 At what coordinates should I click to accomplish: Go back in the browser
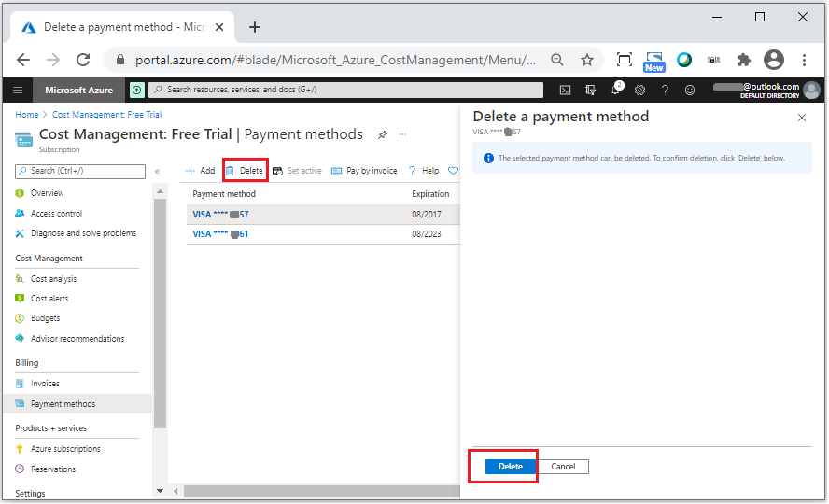23,60
